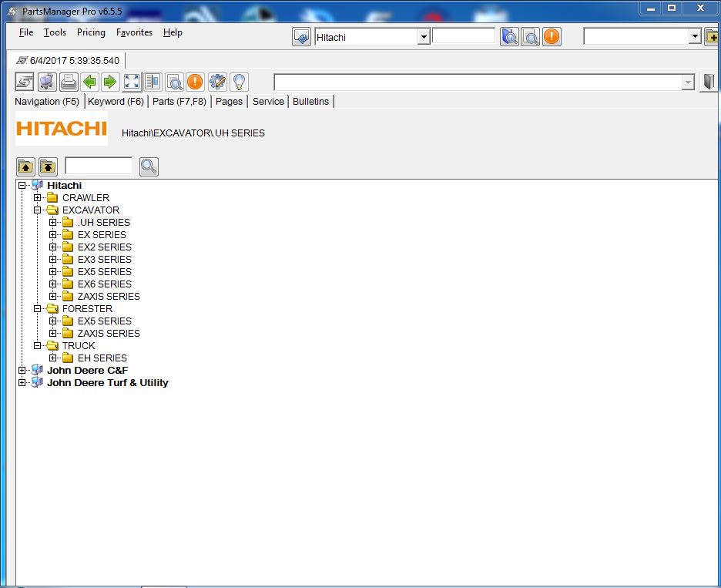
Task: Click the magnifier search button above tree
Action: pyautogui.click(x=149, y=166)
